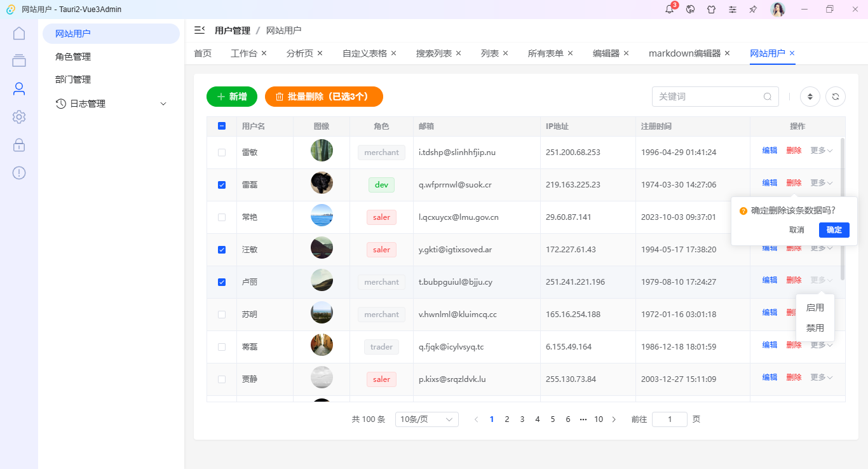Switch to the 工作台 tab
Image resolution: width=868 pixels, height=469 pixels.
pyautogui.click(x=244, y=53)
